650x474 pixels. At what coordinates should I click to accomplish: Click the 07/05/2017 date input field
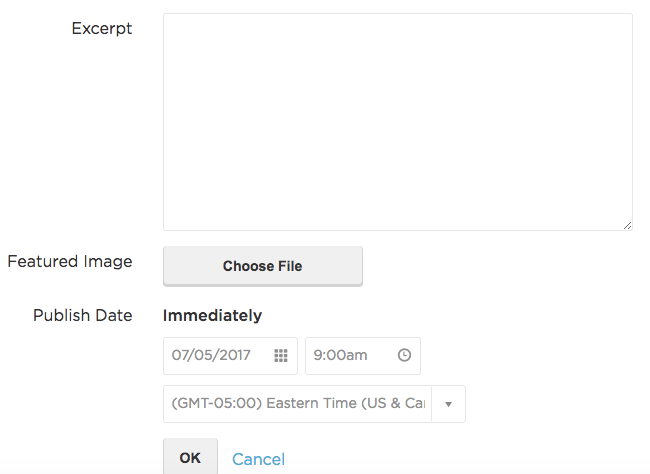click(230, 356)
